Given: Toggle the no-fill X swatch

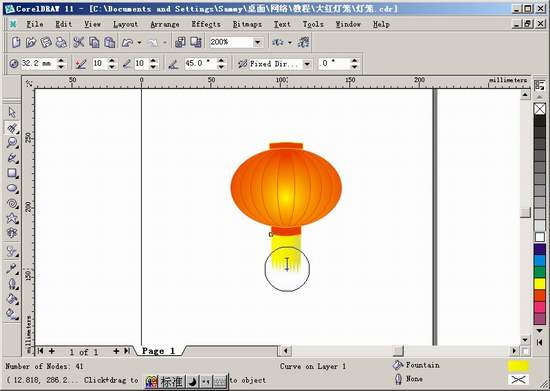Looking at the screenshot, I should tap(539, 109).
